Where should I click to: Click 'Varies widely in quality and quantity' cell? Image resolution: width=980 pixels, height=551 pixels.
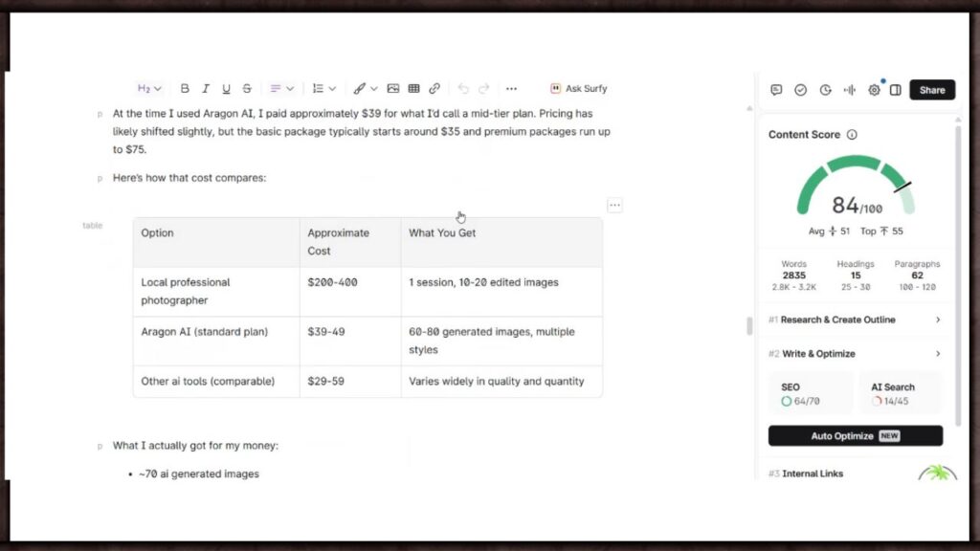tap(501, 382)
